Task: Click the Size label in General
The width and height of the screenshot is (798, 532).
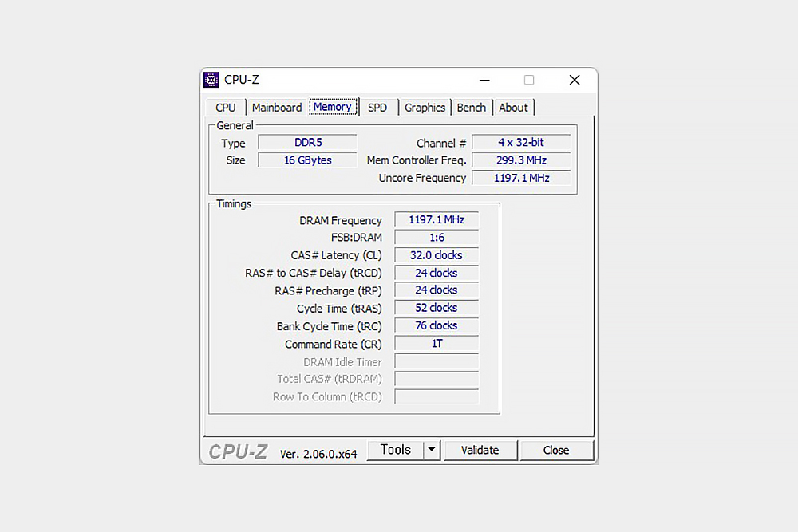Action: click(x=235, y=160)
